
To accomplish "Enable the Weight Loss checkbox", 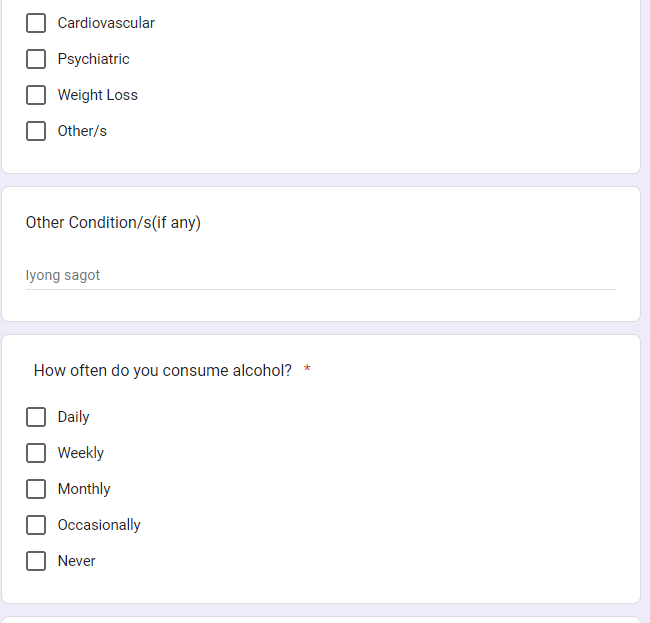I will point(36,95).
